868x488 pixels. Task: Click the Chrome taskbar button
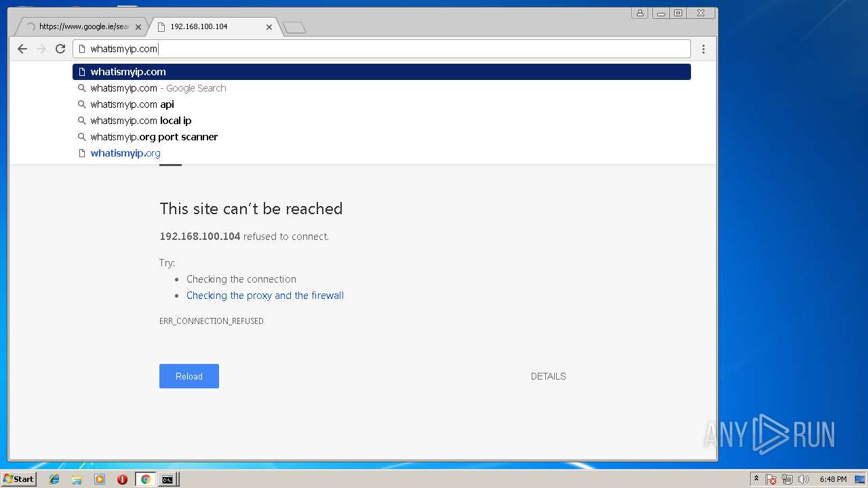[x=145, y=479]
